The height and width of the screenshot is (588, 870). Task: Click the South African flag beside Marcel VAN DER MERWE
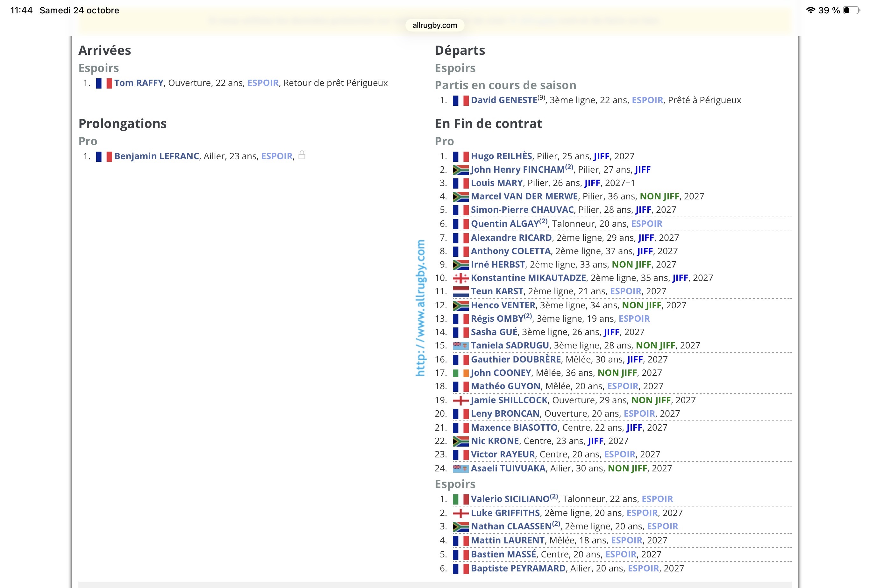click(x=460, y=197)
